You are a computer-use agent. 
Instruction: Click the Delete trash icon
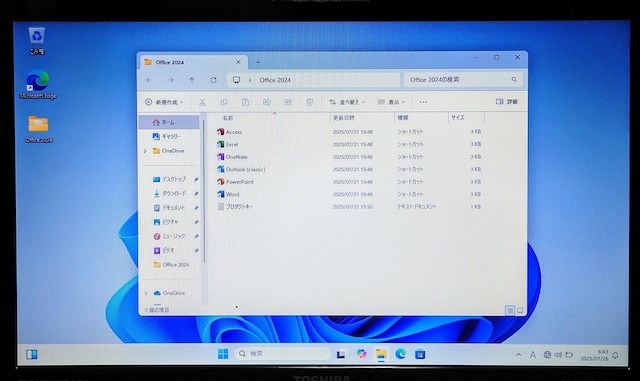point(310,102)
